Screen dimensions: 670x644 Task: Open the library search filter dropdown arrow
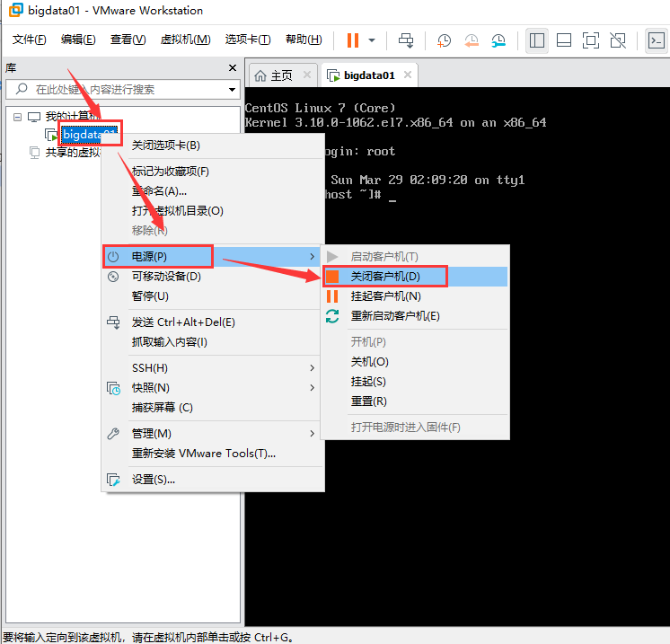click(x=232, y=90)
